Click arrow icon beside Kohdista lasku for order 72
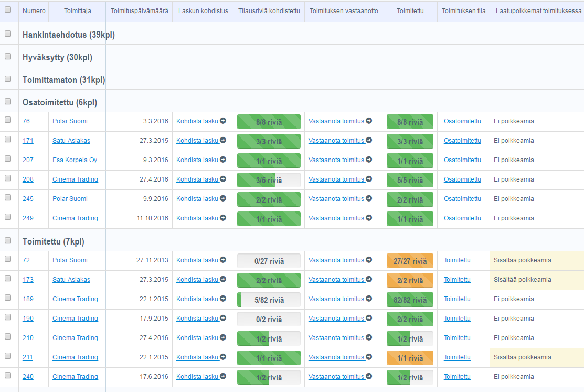Viewport: 584px width, 392px height. pos(223,260)
